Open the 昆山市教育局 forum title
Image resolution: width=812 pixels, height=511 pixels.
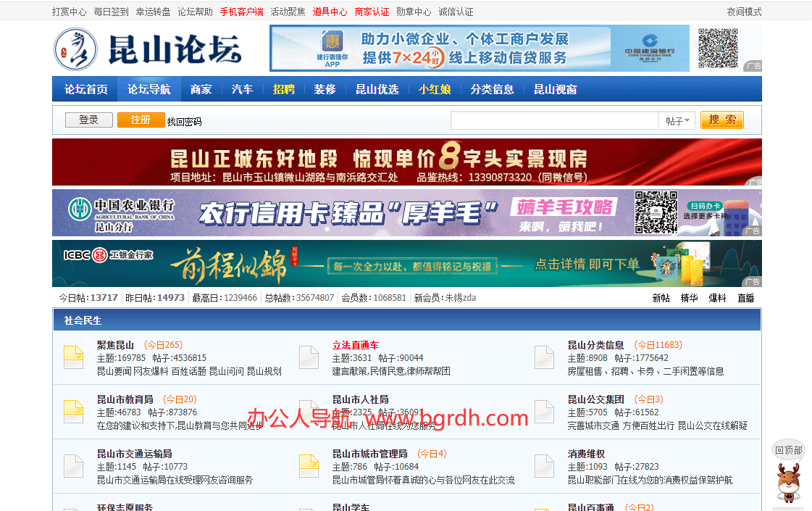click(125, 399)
